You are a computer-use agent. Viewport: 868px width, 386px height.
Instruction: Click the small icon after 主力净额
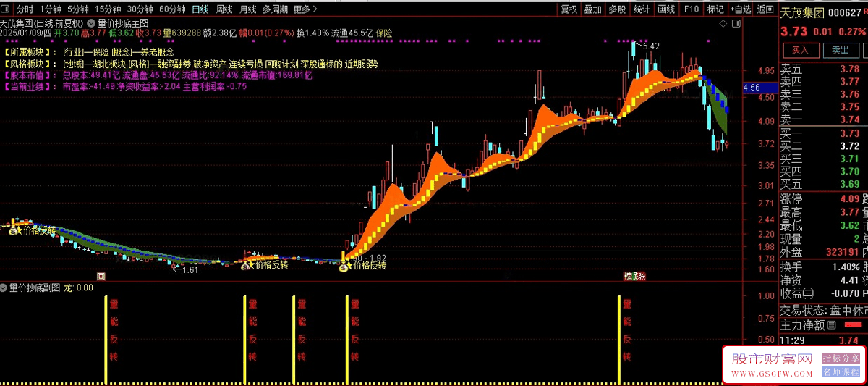(x=831, y=325)
